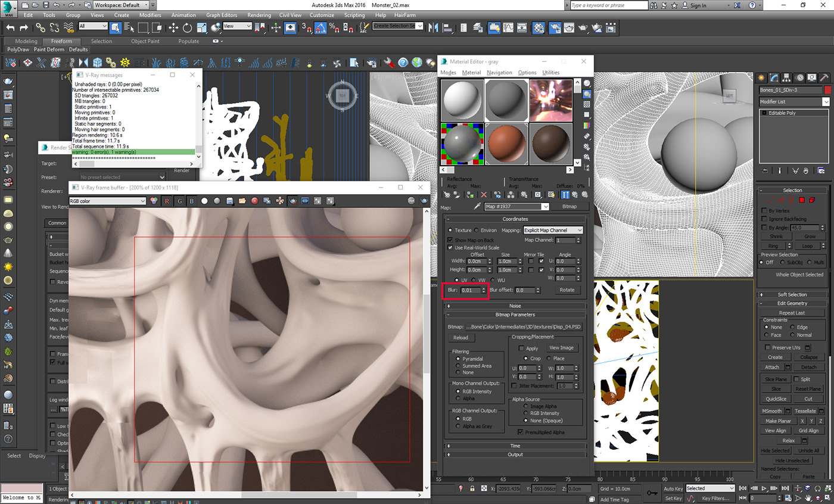Expand the Noise rollout
This screenshot has width=834, height=504.
click(515, 306)
